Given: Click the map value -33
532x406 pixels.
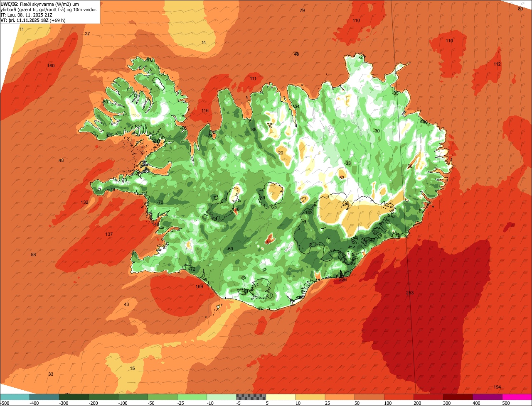Looking at the screenshot, I should pyautogui.click(x=348, y=164).
